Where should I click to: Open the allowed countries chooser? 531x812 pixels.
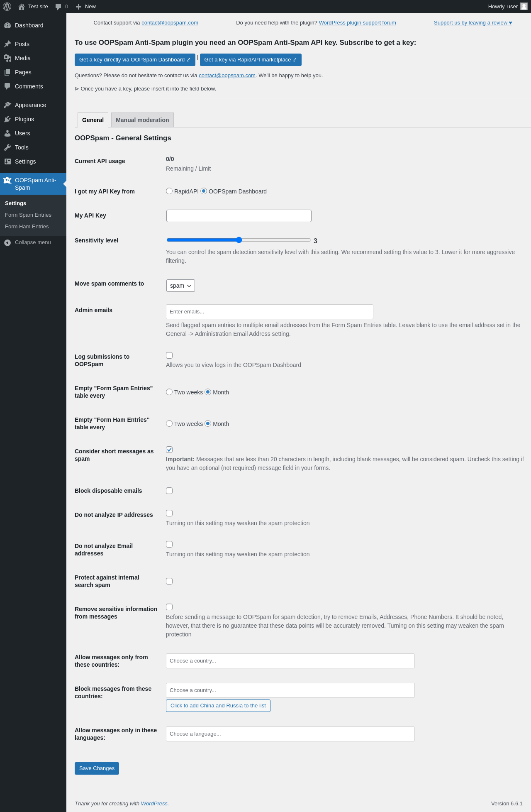point(290,661)
